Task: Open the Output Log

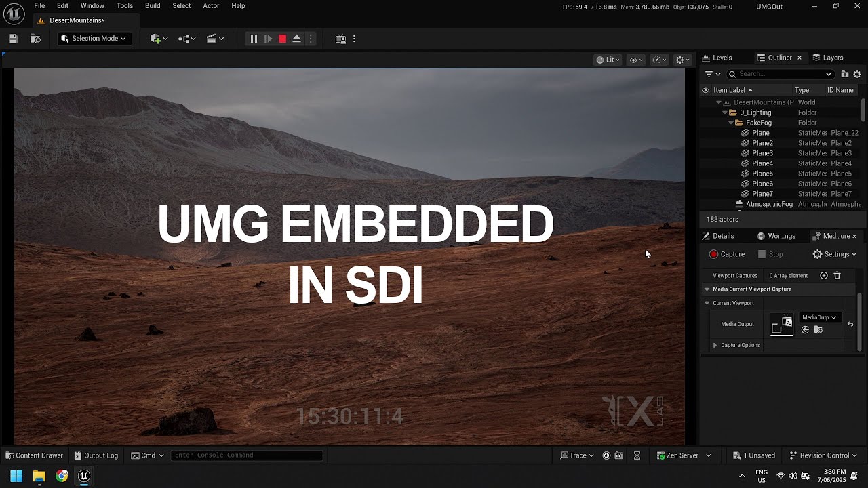Action: tap(96, 455)
